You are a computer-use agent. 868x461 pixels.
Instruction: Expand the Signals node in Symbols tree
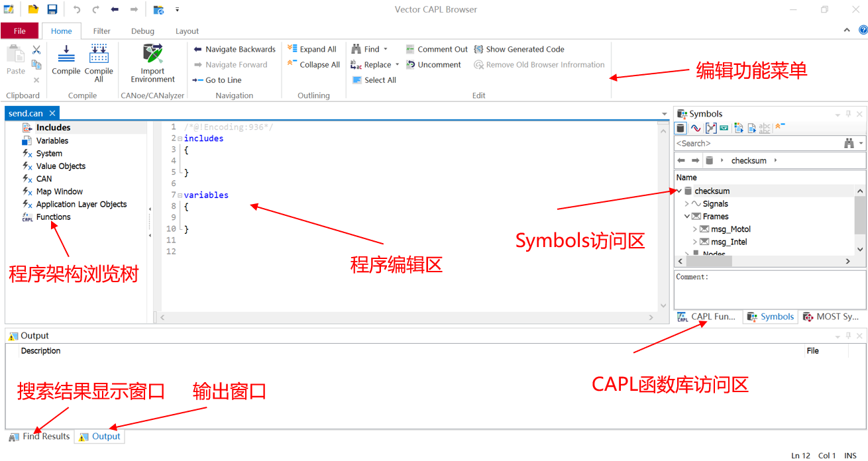point(686,204)
